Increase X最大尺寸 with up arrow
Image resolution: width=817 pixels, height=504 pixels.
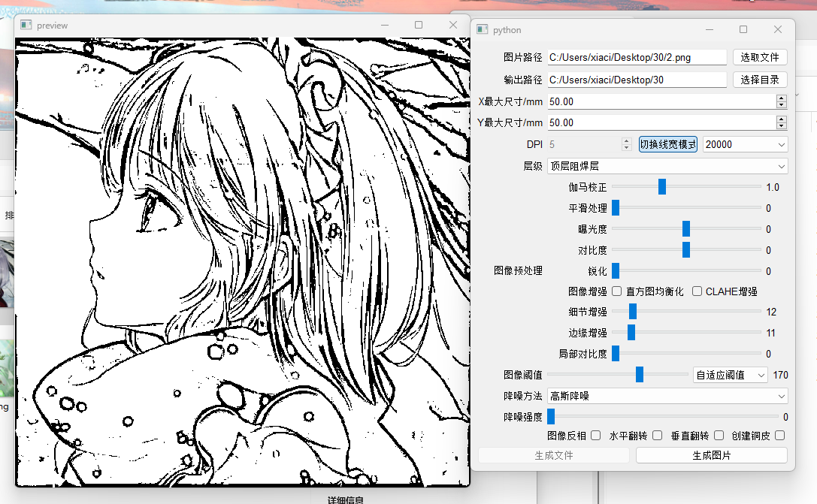(x=781, y=98)
